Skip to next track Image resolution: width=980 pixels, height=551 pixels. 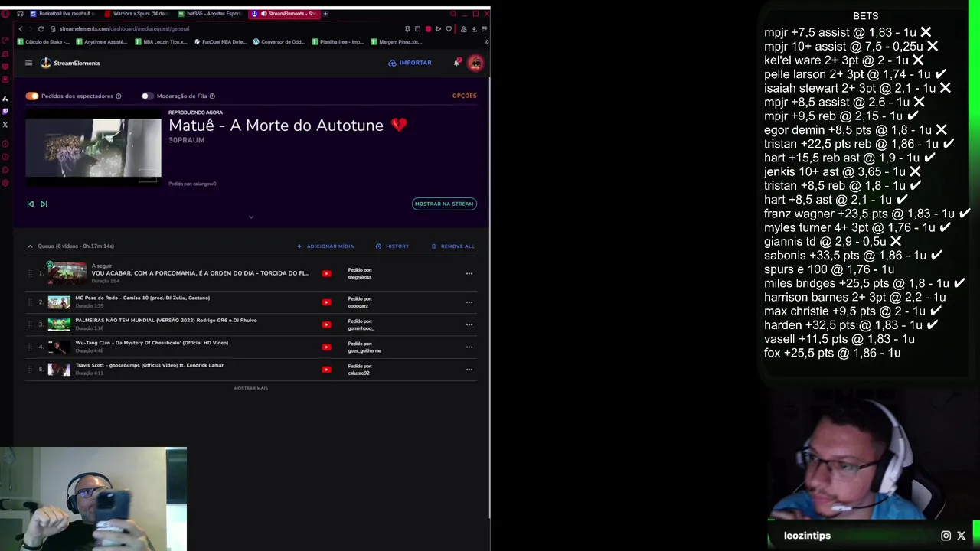click(44, 204)
